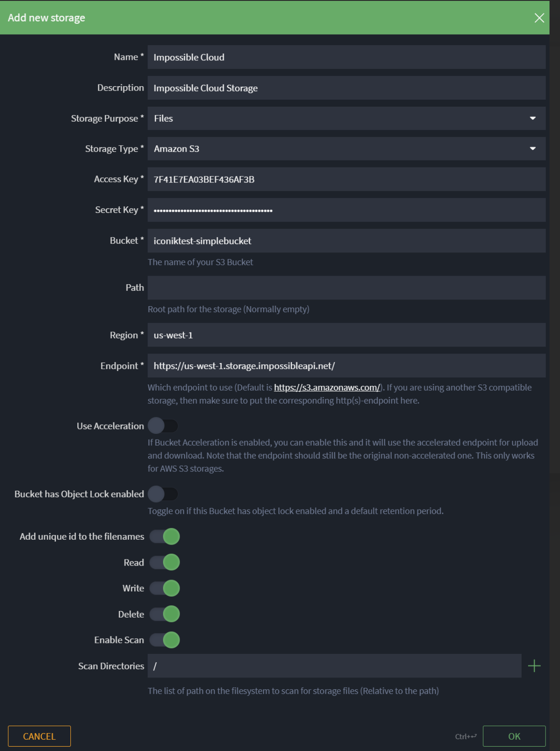The height and width of the screenshot is (751, 560).
Task: Edit the Endpoint URL field
Action: point(345,366)
